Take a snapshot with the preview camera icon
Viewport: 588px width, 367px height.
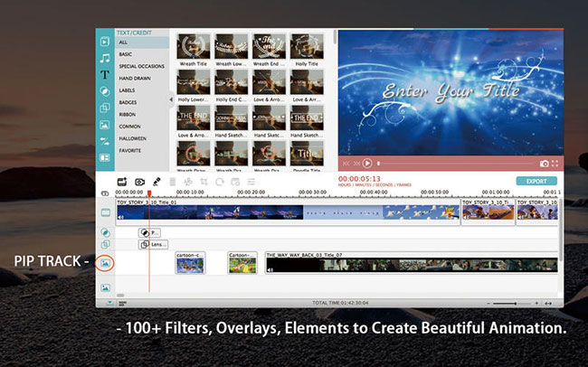[x=544, y=164]
